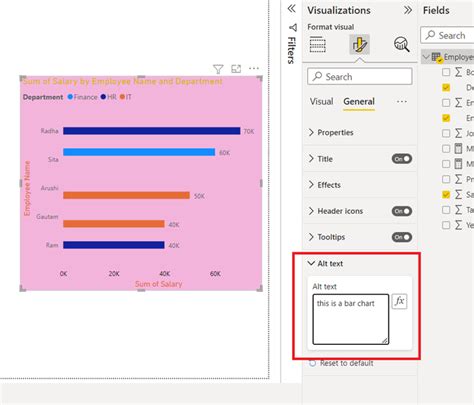The width and height of the screenshot is (474, 405).
Task: Select the Format visual paintbrush icon
Action: pos(359,44)
